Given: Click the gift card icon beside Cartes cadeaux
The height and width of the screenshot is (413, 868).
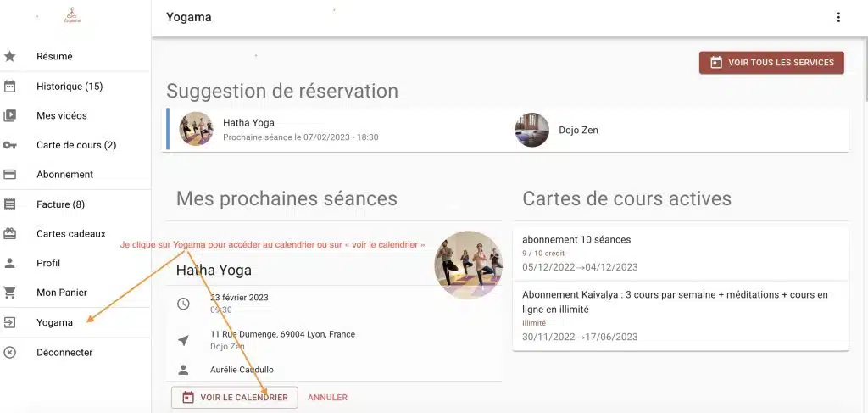Looking at the screenshot, I should click(x=9, y=233).
